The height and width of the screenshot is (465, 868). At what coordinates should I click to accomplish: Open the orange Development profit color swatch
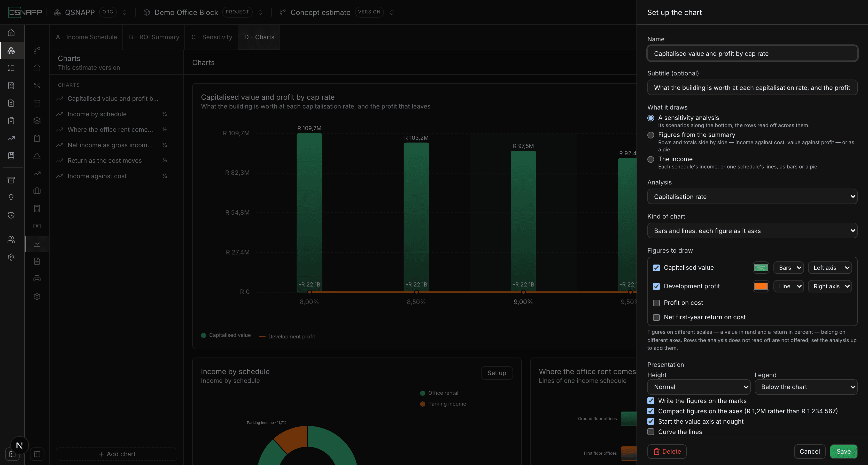pyautogui.click(x=761, y=286)
